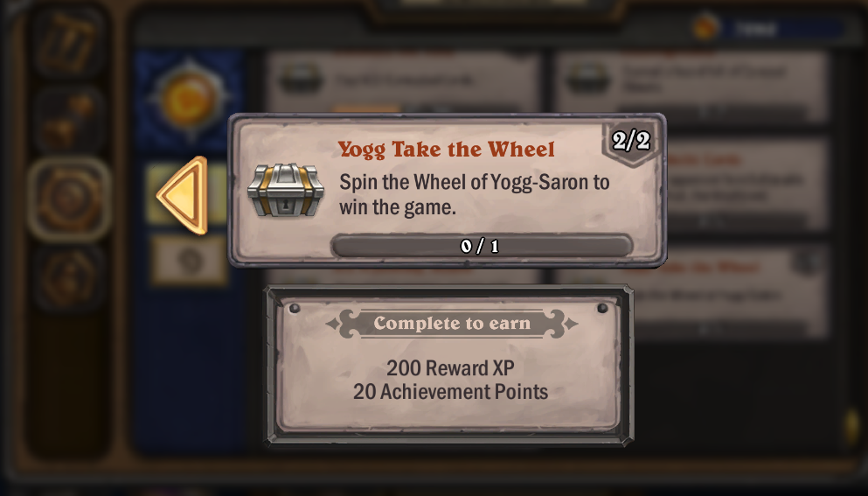Viewport: 868px width, 496px height.
Task: Click the Complete to earn banner
Action: point(452,323)
